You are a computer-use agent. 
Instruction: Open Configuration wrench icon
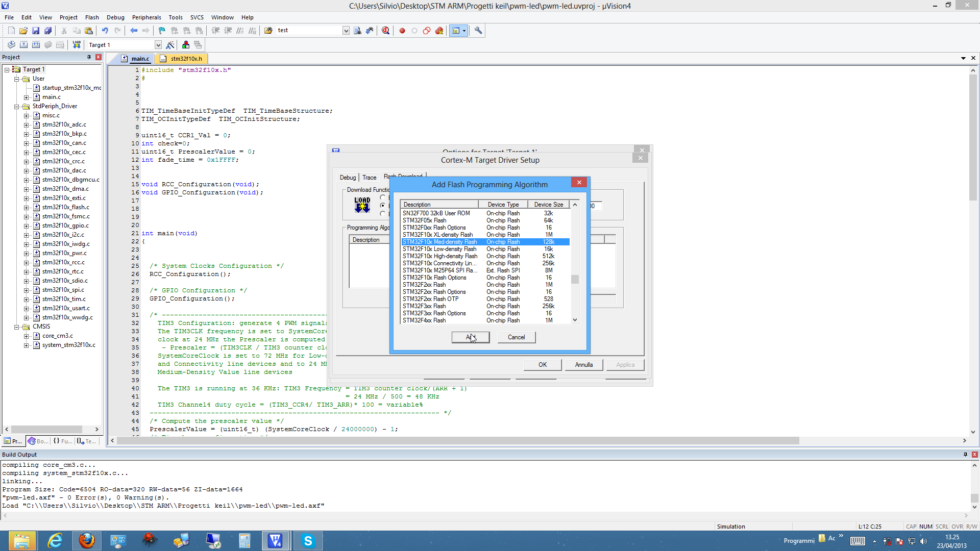[x=478, y=31]
